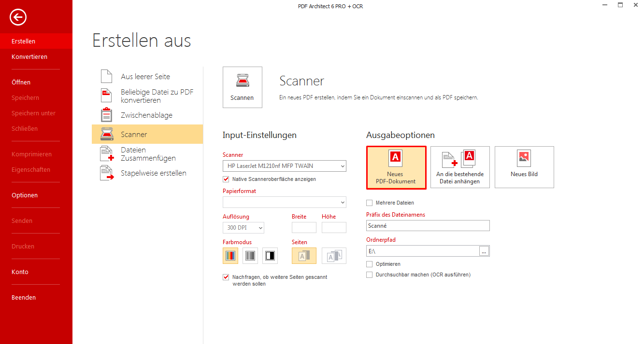Click the Präfix des Dateinamens field
This screenshot has height=344, width=644.
click(428, 225)
